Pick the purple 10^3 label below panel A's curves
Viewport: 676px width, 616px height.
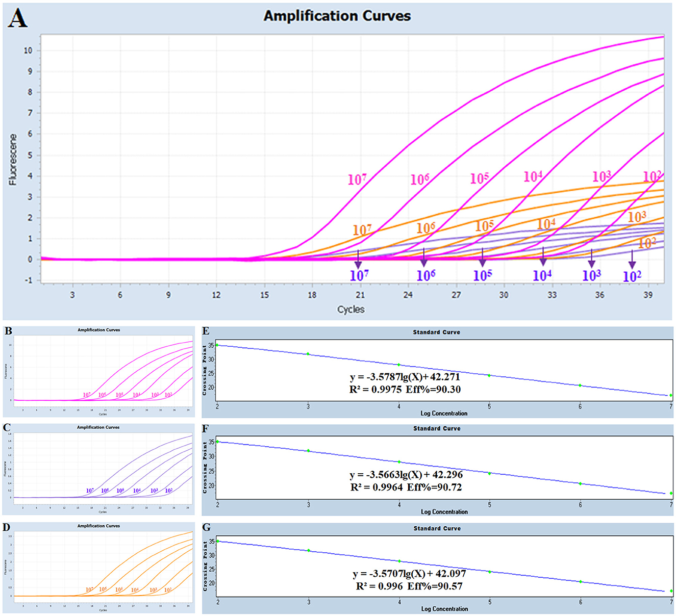pyautogui.click(x=592, y=275)
